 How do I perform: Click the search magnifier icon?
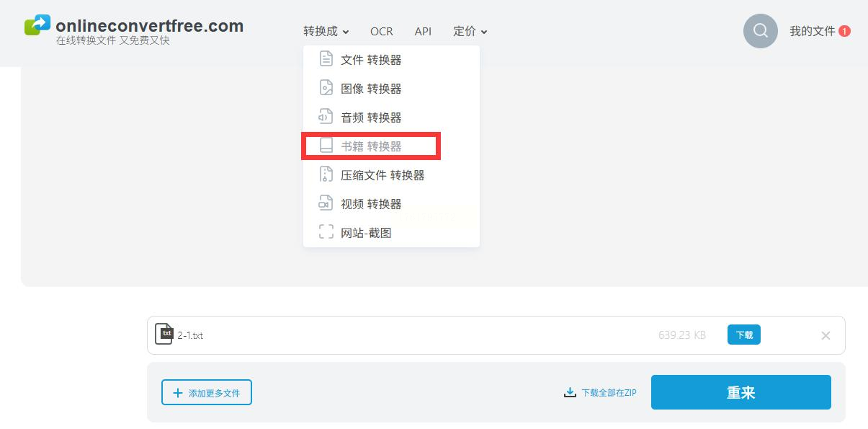pyautogui.click(x=760, y=31)
